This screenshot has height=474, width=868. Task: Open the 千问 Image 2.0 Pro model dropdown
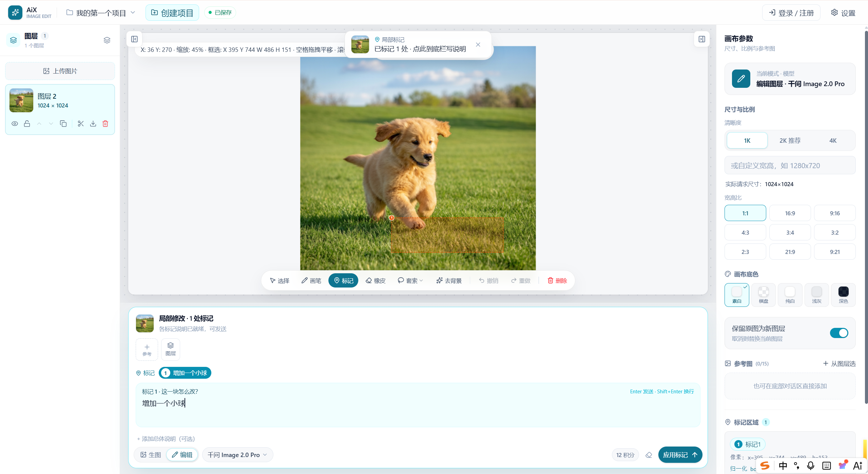(x=237, y=455)
